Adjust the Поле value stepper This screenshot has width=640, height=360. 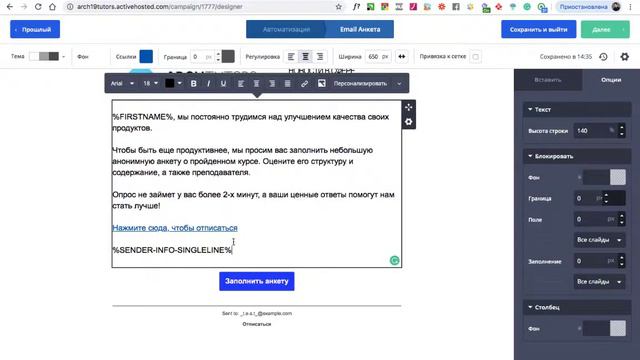621,220
